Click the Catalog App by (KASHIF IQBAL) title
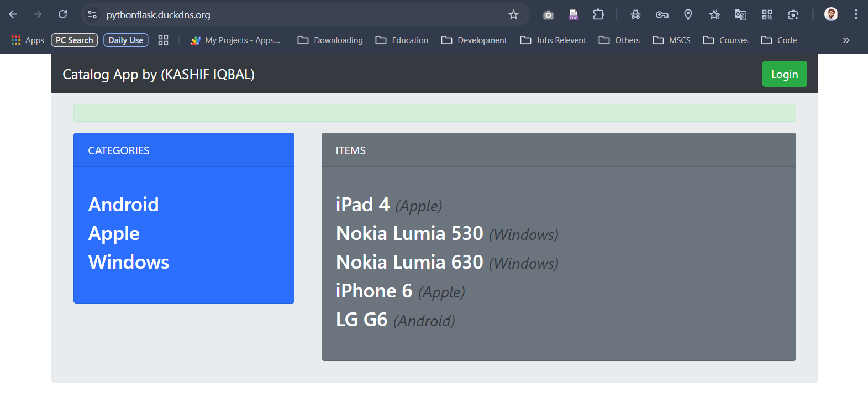The width and height of the screenshot is (868, 413). (159, 74)
